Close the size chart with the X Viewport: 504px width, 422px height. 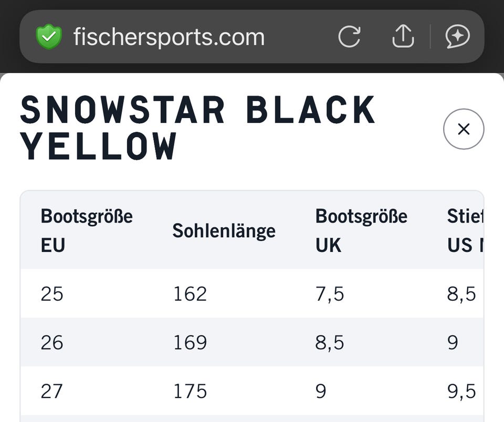464,129
